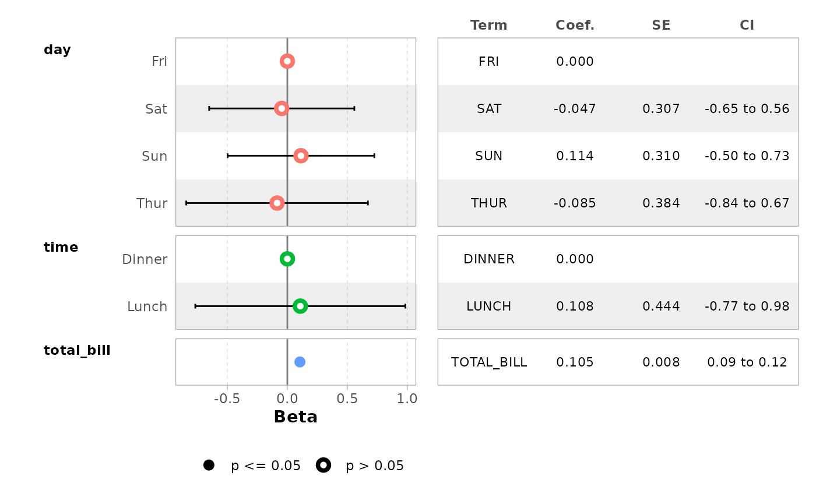The width and height of the screenshot is (816, 504).
Task: Click the Lunch green point marker
Action: pos(300,306)
